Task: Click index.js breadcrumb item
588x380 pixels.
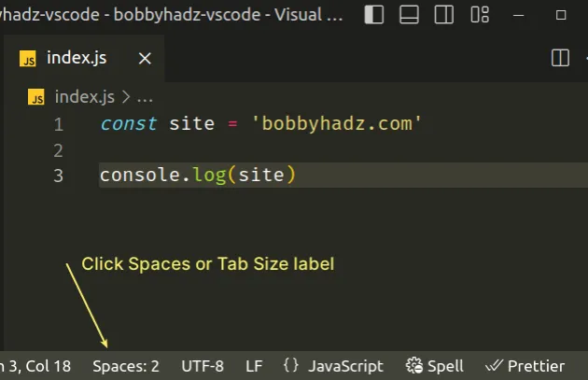Action: tap(84, 96)
